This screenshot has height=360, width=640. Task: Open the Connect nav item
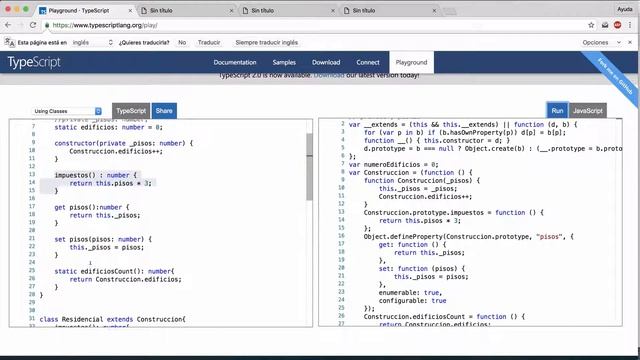tap(368, 62)
